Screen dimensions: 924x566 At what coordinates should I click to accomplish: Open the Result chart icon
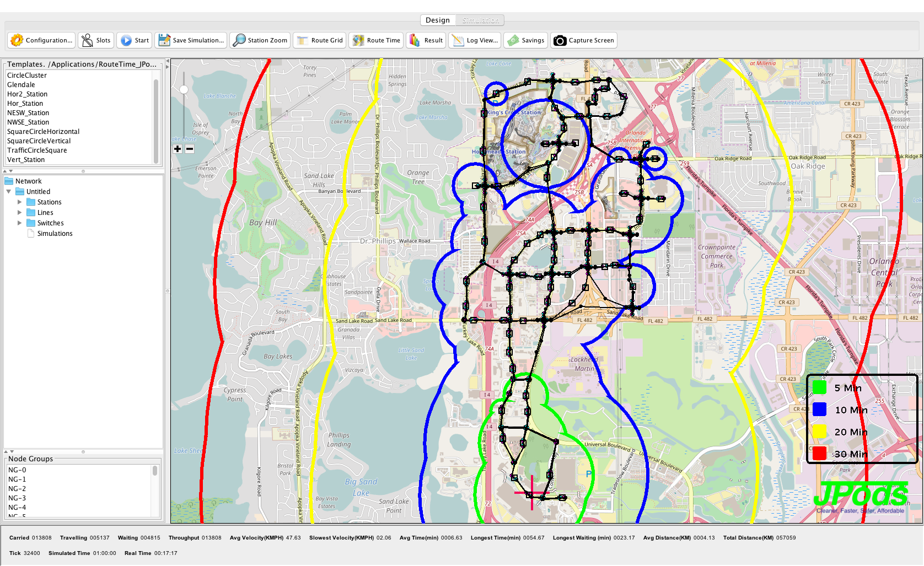click(x=415, y=40)
